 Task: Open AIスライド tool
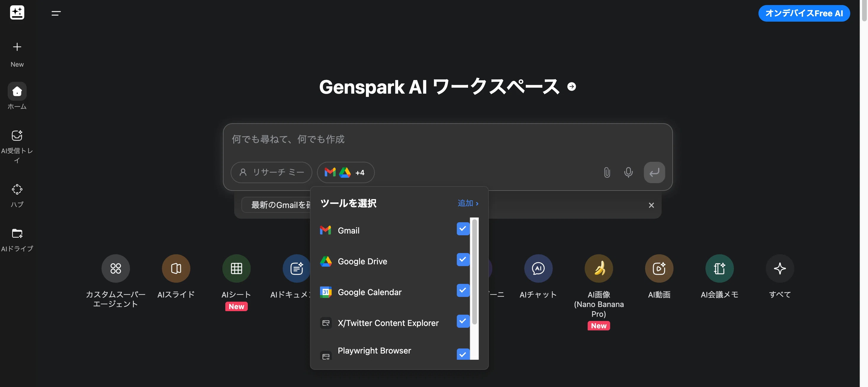pyautogui.click(x=176, y=276)
